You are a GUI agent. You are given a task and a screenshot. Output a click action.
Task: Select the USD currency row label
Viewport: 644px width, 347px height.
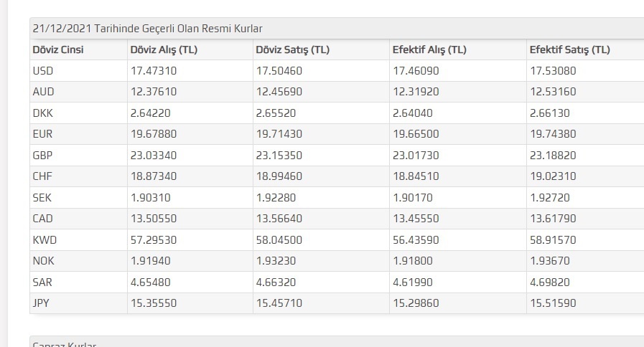point(43,71)
